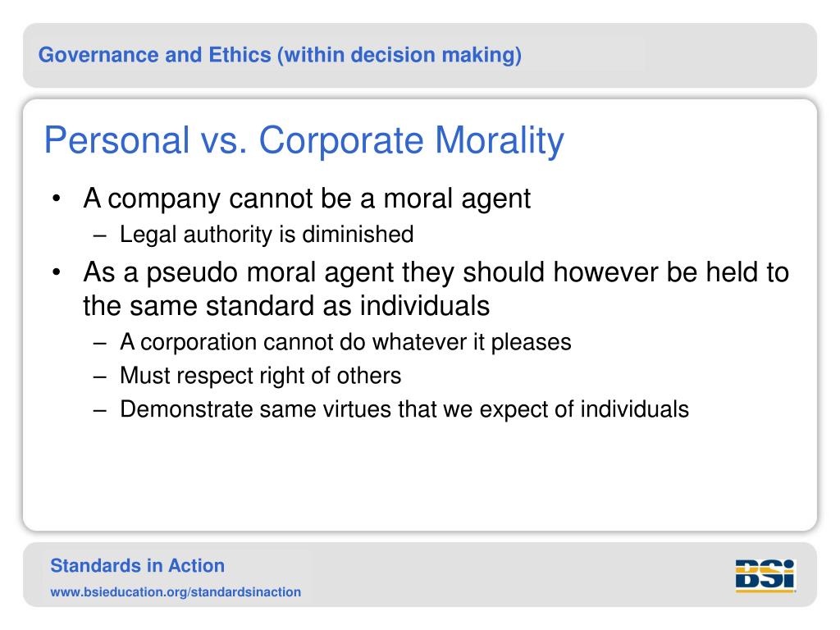Click the word 'individuals' ending last sub-bullet
The image size is (840, 630).
click(635, 409)
